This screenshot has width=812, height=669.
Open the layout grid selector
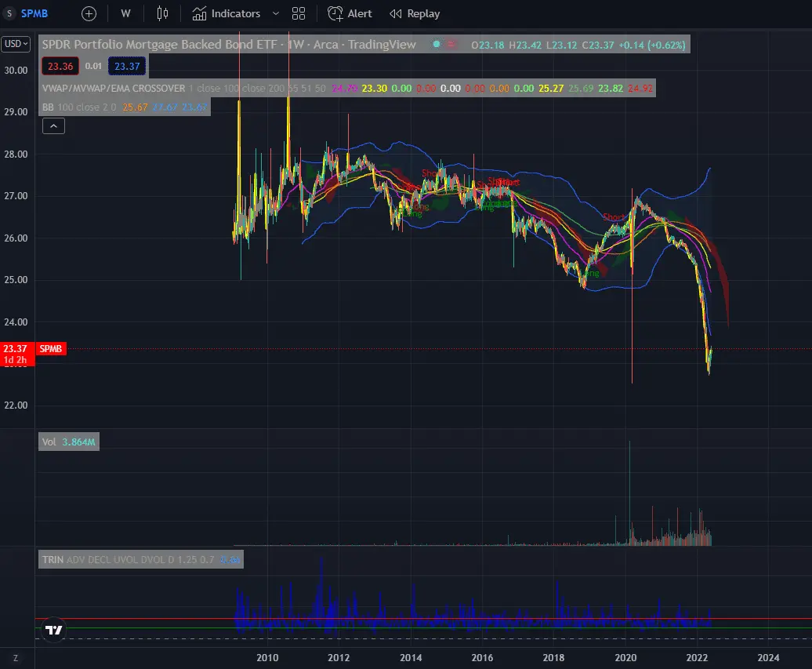[299, 14]
